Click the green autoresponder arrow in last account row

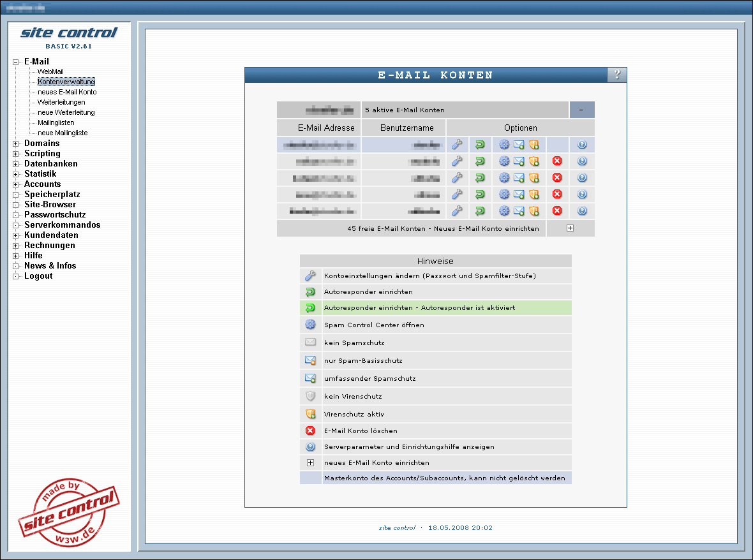(x=480, y=210)
